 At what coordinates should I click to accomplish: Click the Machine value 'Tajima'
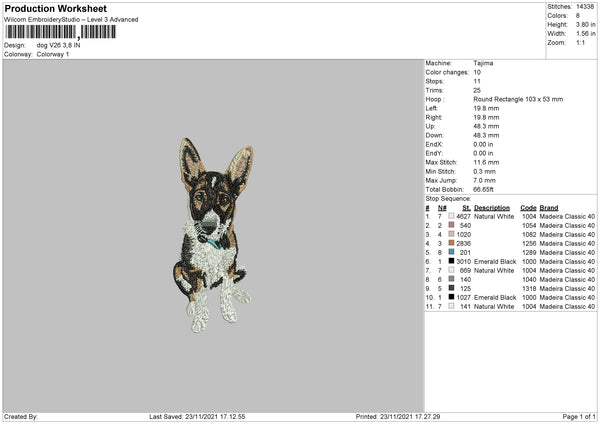tap(483, 63)
